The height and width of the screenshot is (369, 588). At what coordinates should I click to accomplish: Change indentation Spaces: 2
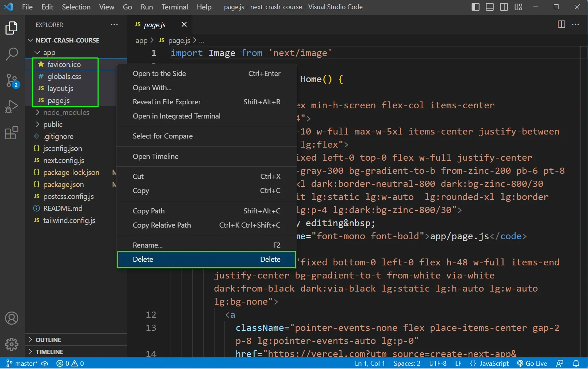coord(407,363)
